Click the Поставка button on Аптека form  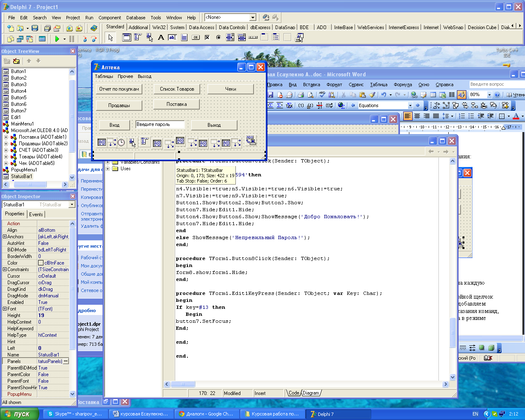coord(177,104)
